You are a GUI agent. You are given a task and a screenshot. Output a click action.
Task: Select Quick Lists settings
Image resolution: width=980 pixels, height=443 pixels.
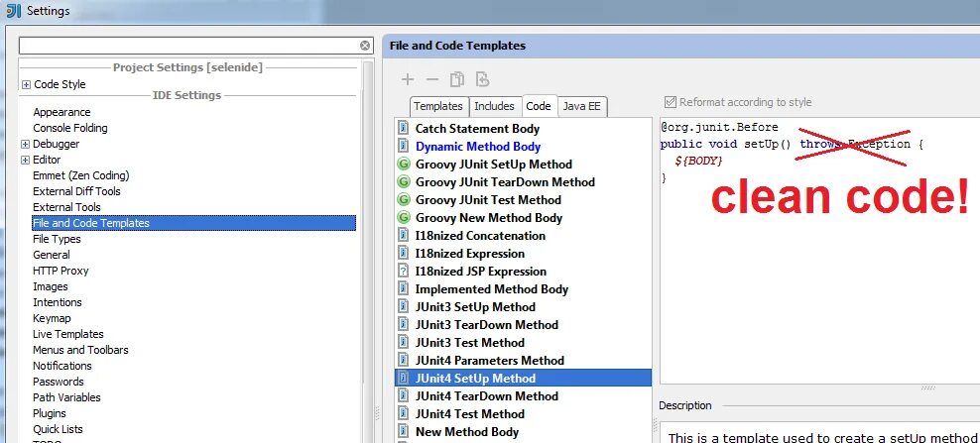(x=58, y=429)
